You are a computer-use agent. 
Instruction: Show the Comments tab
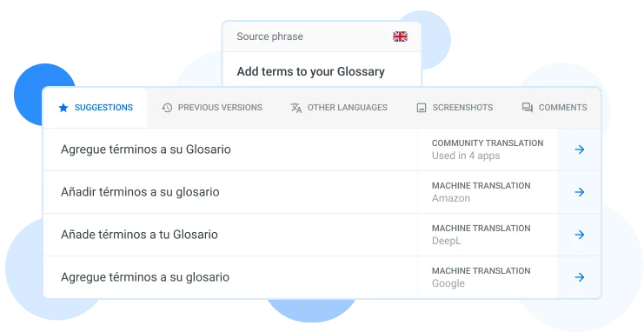[554, 108]
